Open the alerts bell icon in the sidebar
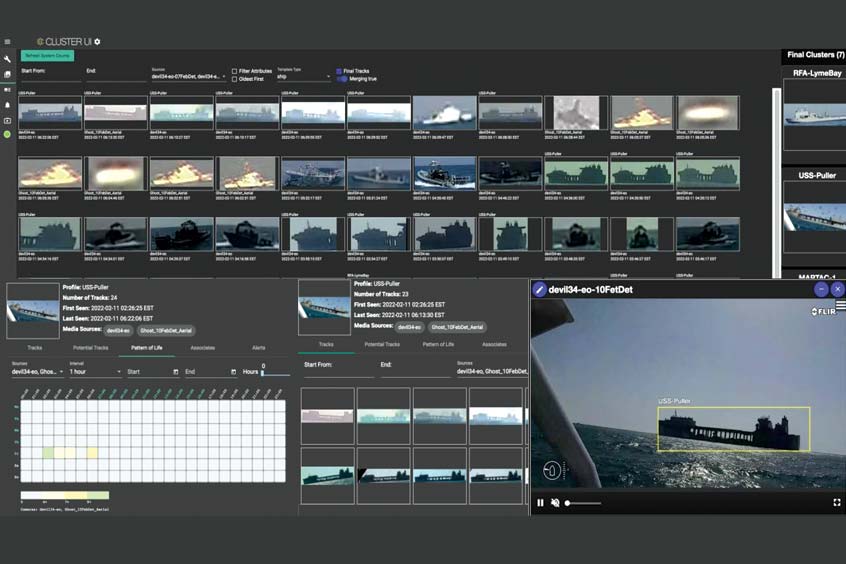Viewport: 846px width, 564px height. pos(7,105)
